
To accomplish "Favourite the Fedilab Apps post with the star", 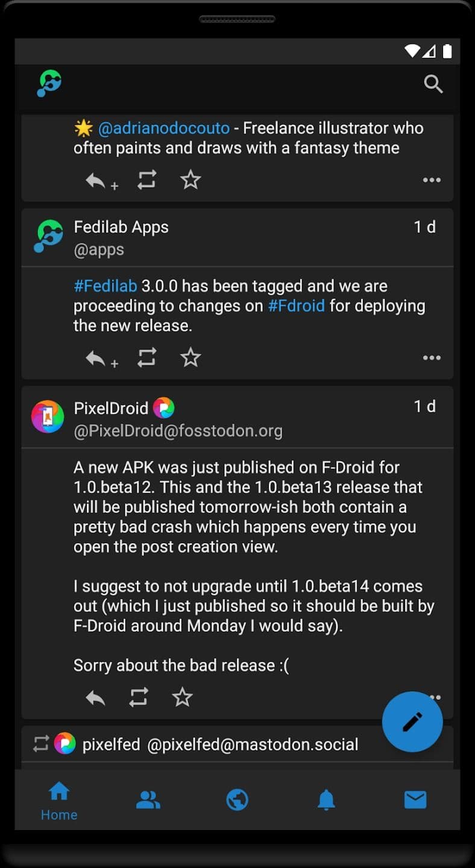I will click(x=190, y=357).
